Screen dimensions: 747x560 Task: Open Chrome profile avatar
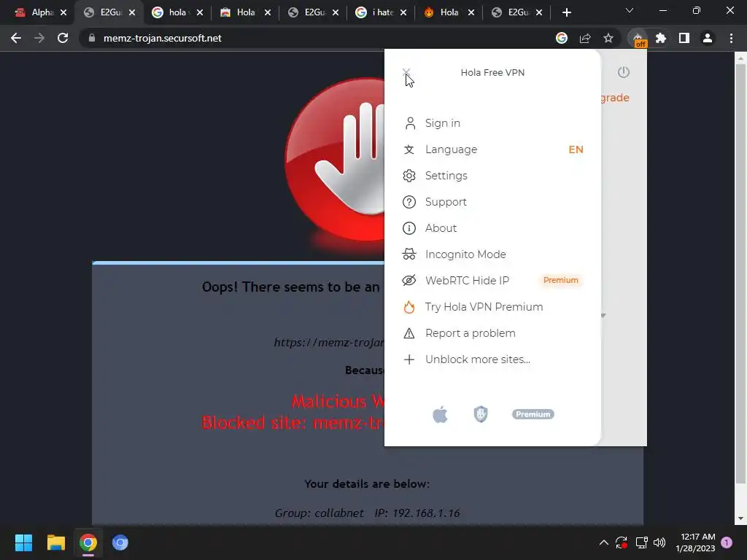click(708, 38)
